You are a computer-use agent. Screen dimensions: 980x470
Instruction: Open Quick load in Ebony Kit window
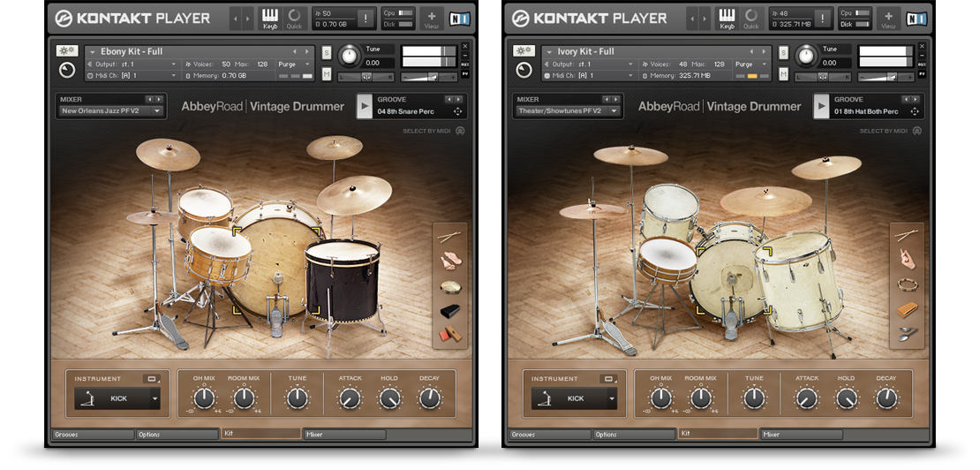pyautogui.click(x=294, y=19)
